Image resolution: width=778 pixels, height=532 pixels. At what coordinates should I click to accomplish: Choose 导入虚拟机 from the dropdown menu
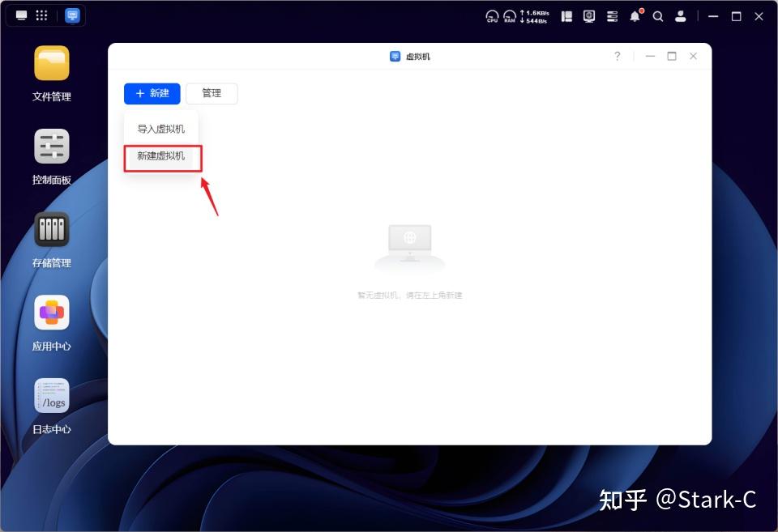coord(160,129)
